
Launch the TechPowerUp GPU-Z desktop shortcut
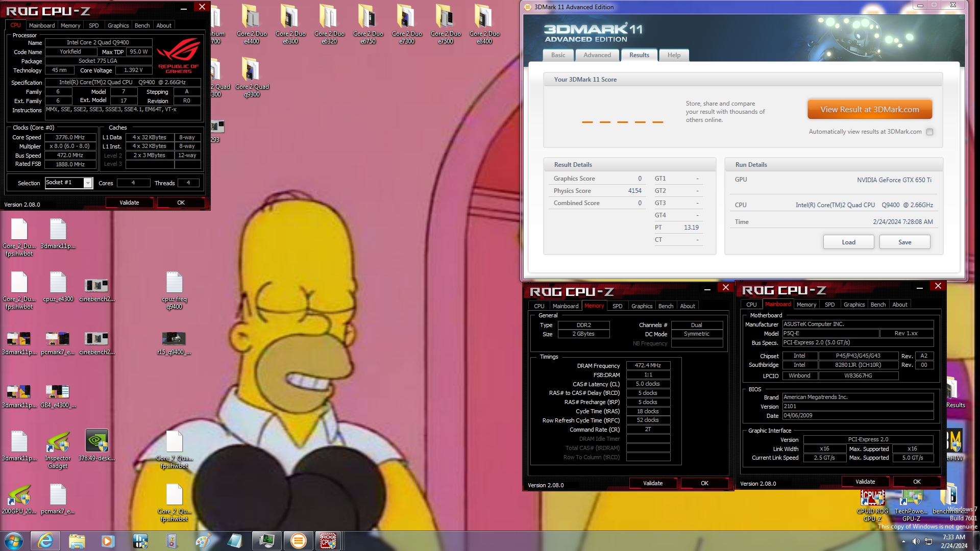coord(911,505)
